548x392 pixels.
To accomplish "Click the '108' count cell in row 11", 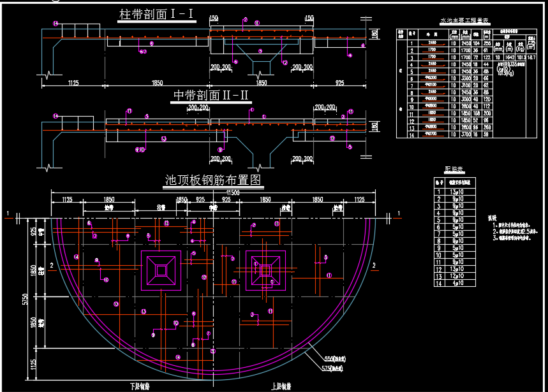I will pos(476,113).
